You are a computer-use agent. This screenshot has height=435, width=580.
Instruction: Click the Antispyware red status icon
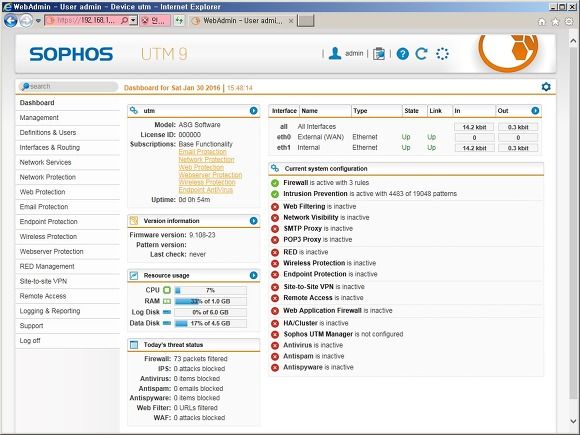[275, 368]
